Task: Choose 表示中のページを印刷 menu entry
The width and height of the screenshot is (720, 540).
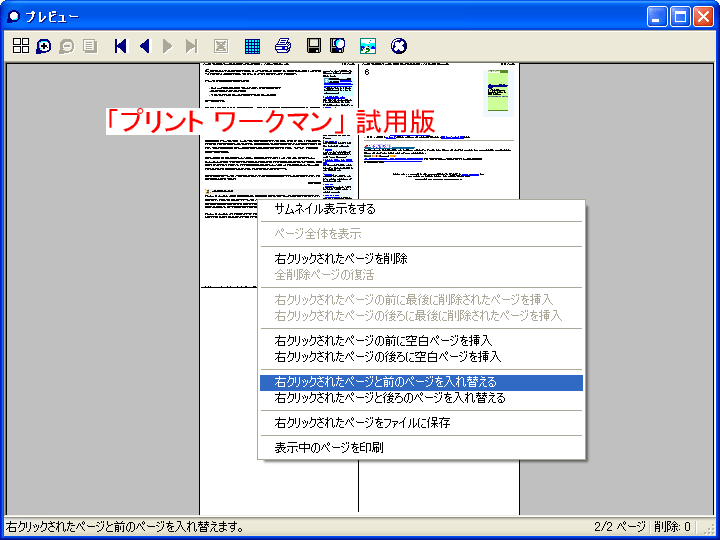Action: pyautogui.click(x=422, y=447)
